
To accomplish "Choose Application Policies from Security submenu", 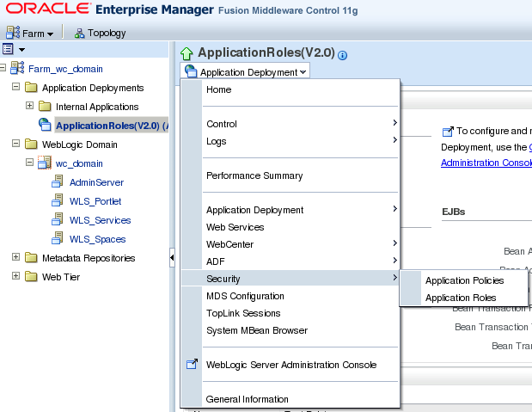I will [x=464, y=280].
